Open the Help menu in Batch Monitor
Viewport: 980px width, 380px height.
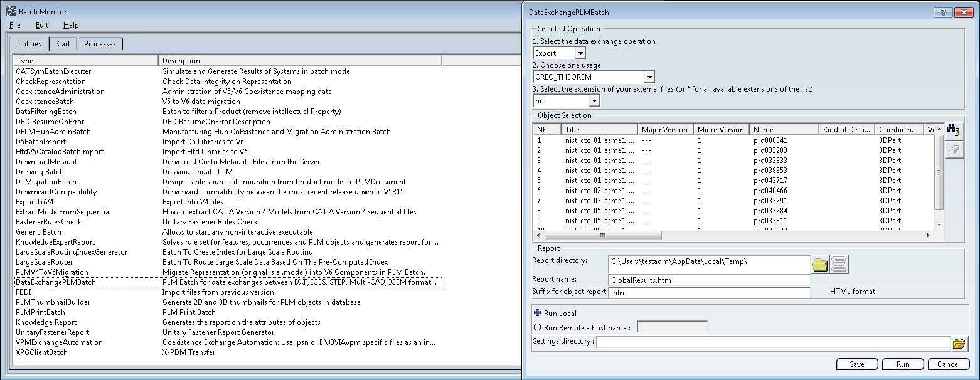click(x=71, y=25)
